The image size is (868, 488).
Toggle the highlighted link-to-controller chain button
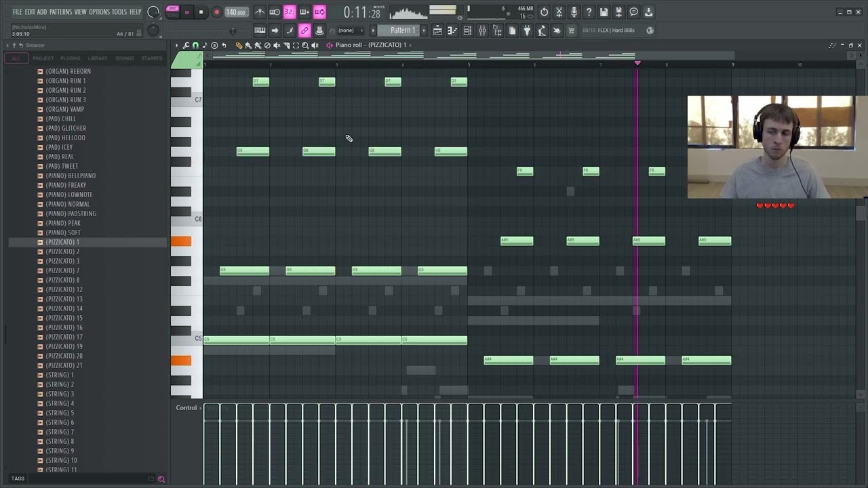pyautogui.click(x=305, y=30)
